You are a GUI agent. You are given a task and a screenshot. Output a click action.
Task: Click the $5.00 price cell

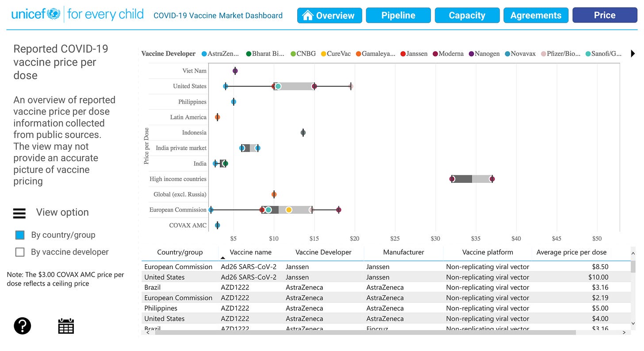[x=600, y=308]
